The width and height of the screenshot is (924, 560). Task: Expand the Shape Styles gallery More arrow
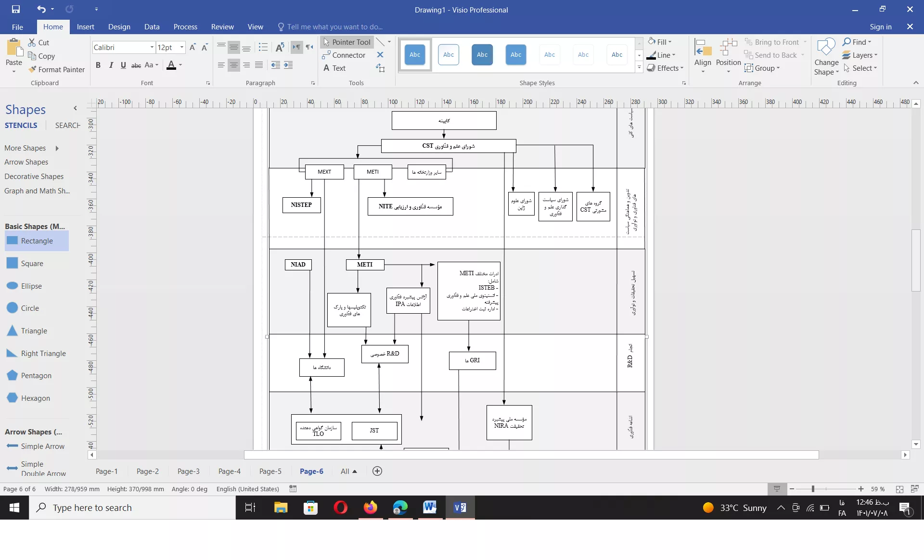639,67
